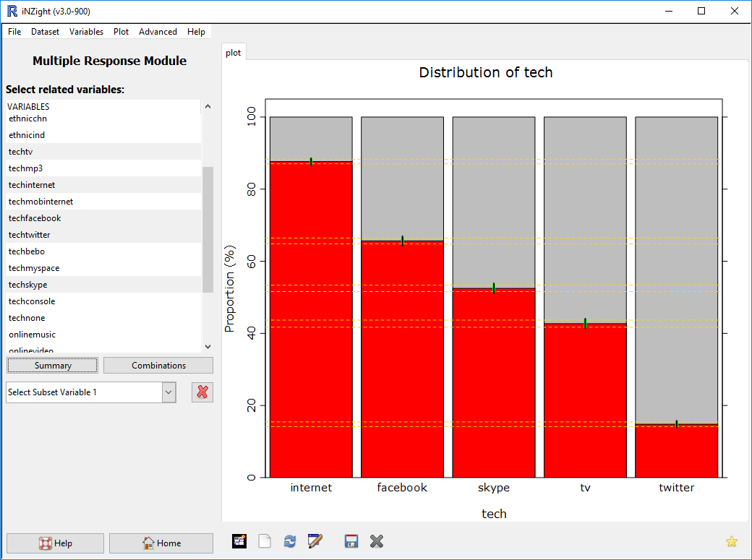Click the save plot floppy disk icon
The width and height of the screenshot is (752, 560).
351,541
